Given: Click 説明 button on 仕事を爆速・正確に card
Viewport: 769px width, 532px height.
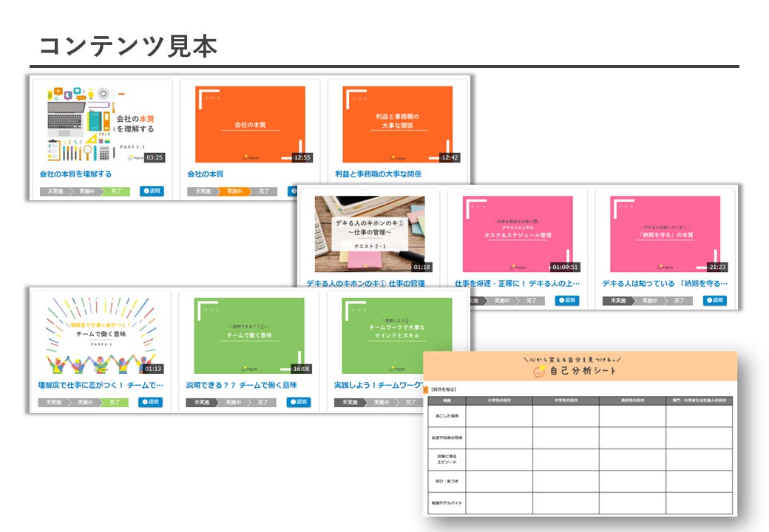Looking at the screenshot, I should (x=567, y=300).
